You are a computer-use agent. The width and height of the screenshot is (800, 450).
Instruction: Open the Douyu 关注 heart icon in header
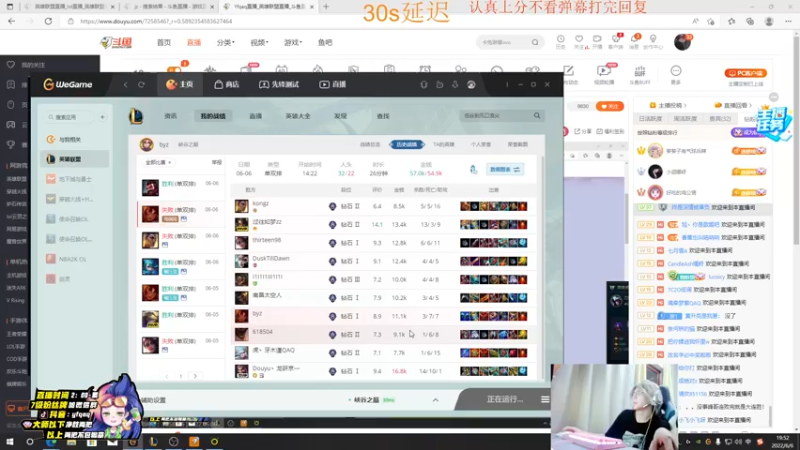click(x=579, y=41)
